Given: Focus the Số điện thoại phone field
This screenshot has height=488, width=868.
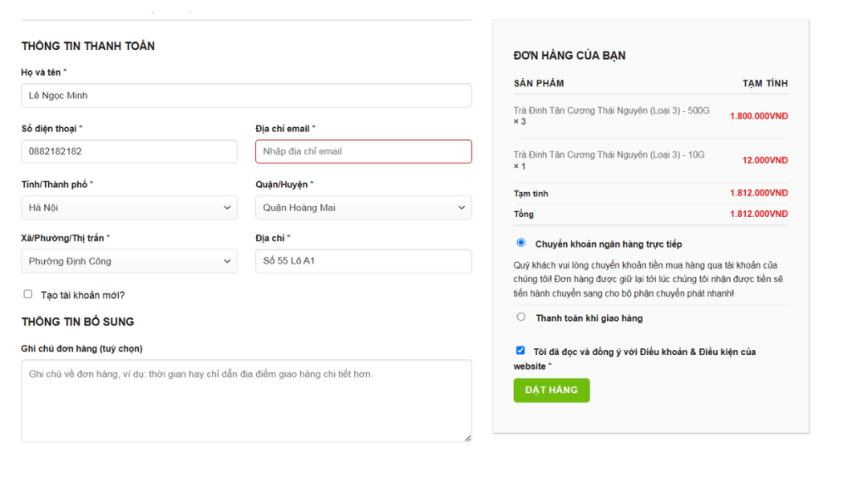Looking at the screenshot, I should pos(130,152).
